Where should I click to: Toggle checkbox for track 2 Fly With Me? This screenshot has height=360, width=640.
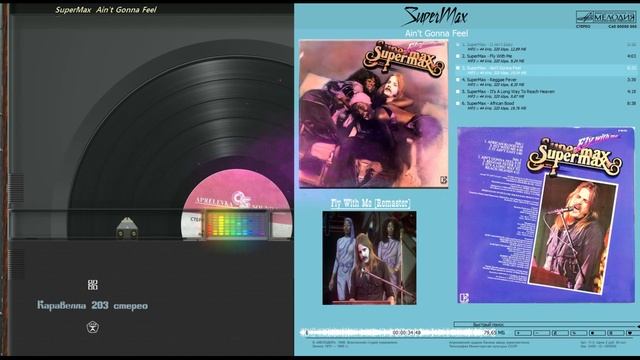tap(458, 56)
